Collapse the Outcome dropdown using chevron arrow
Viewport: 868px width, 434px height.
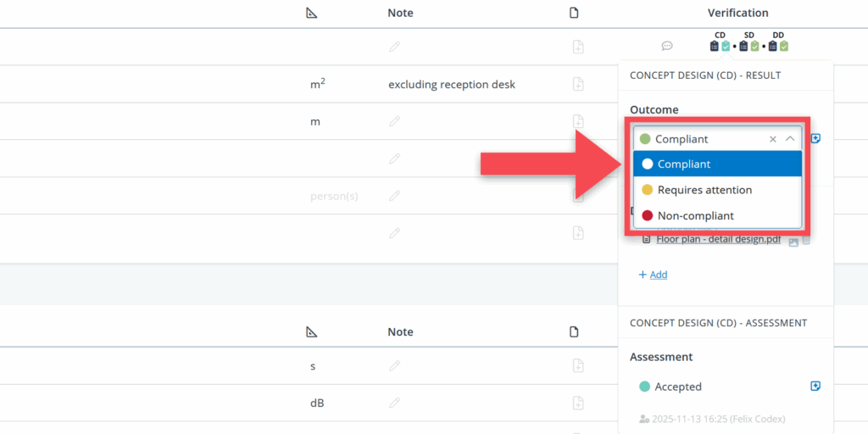790,139
